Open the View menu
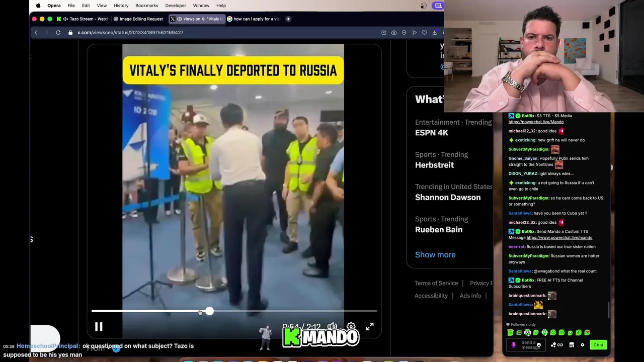Screen dimensions: 644x362 [x=102, y=6]
